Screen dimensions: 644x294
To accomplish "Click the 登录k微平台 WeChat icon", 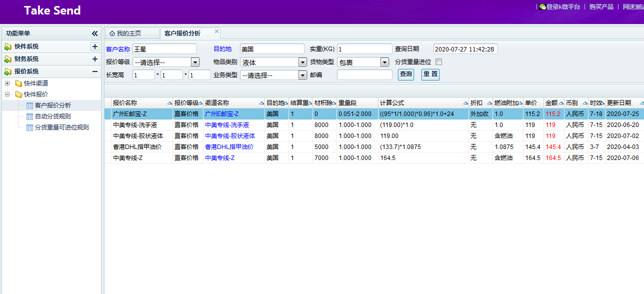I will click(542, 7).
